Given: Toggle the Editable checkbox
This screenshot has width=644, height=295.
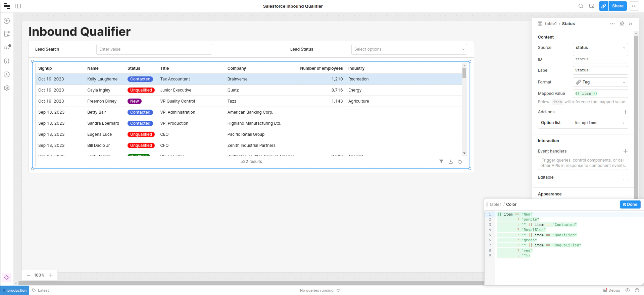Looking at the screenshot, I should [x=626, y=177].
